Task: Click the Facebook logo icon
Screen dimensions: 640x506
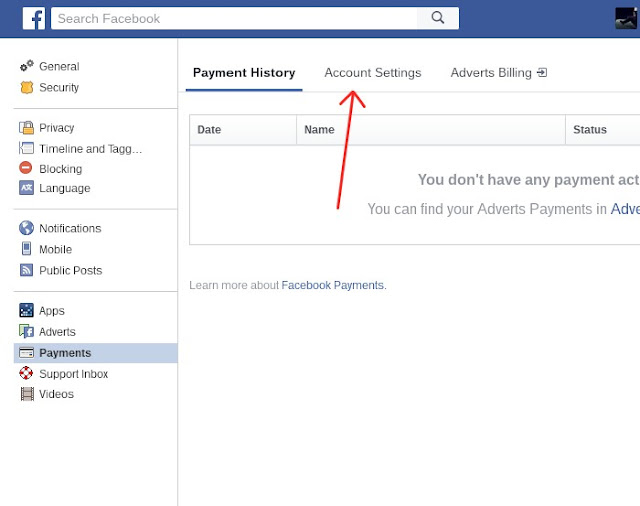Action: [x=33, y=18]
